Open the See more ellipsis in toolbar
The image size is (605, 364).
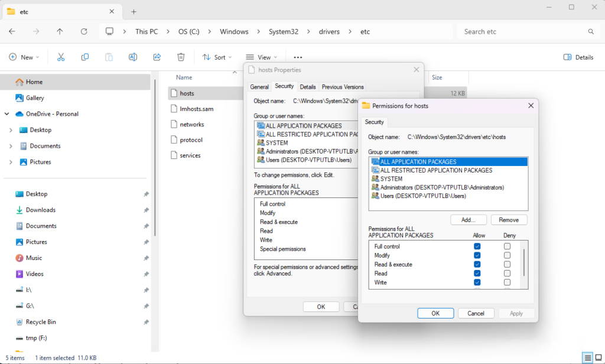(297, 57)
